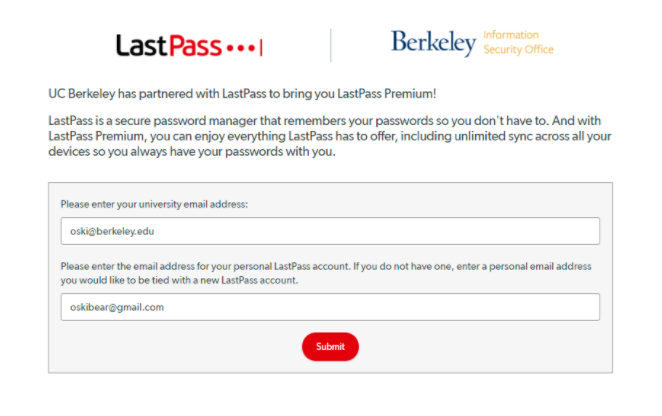The height and width of the screenshot is (416, 662).
Task: Click the oskibear@gmail.com text in the field
Action: (117, 307)
